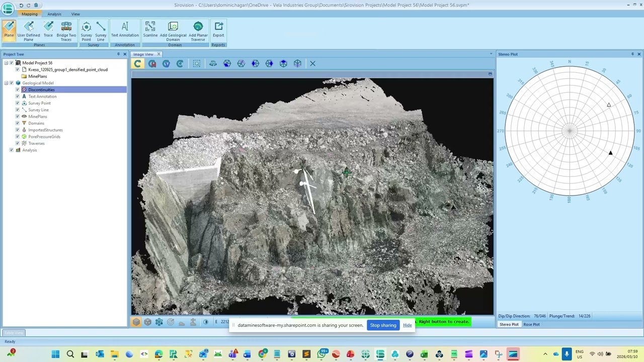Click the open triangle pole on stereo plot
The image size is (644, 362).
[x=609, y=105]
